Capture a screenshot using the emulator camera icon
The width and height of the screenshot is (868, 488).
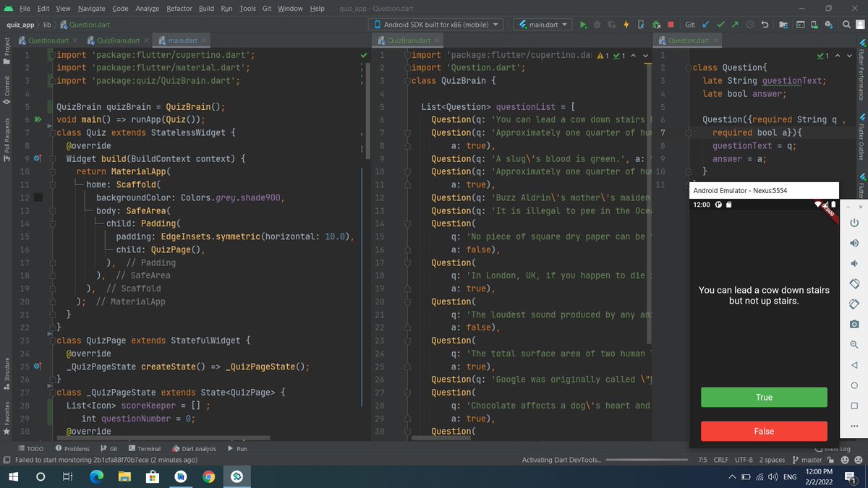(854, 324)
